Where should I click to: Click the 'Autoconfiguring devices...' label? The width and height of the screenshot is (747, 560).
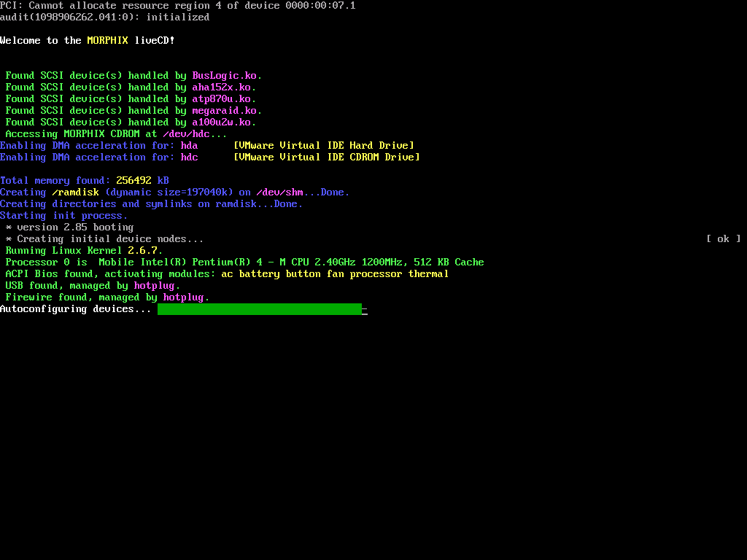click(76, 309)
